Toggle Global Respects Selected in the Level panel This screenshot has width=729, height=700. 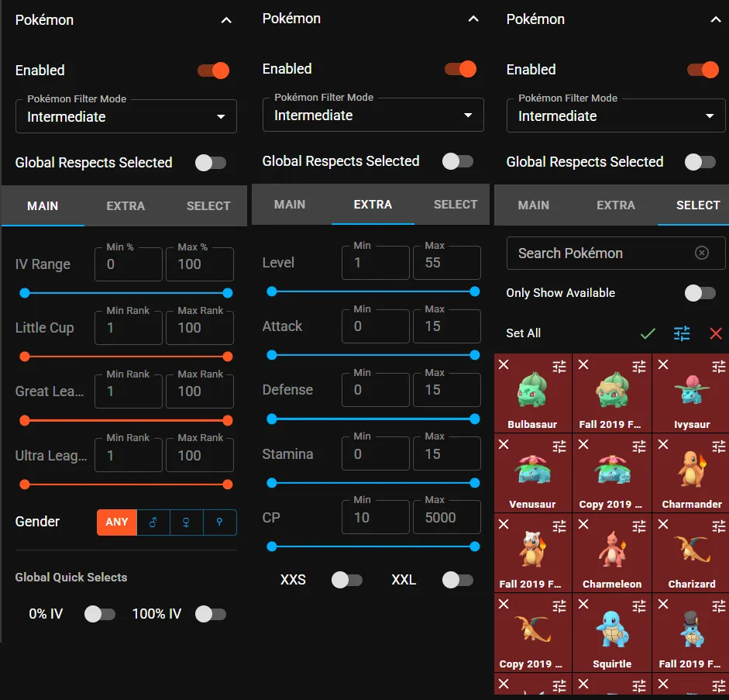(x=458, y=161)
